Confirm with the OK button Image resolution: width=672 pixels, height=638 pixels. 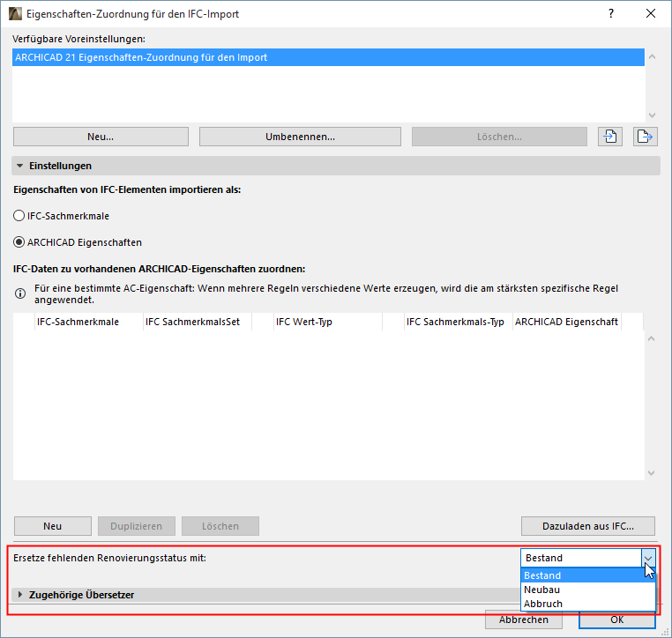pyautogui.click(x=617, y=619)
